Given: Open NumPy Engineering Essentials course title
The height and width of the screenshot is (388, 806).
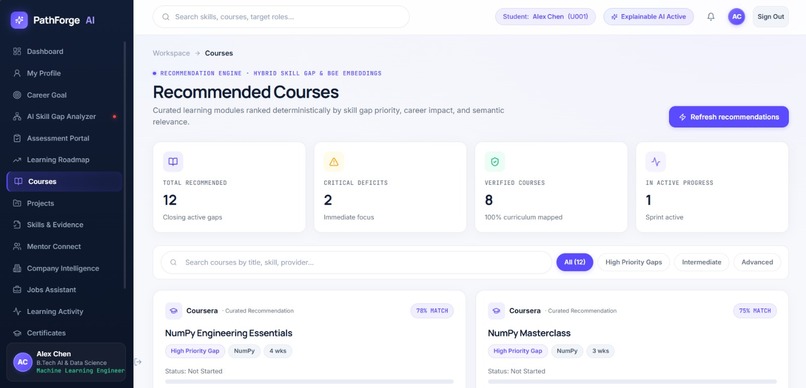Looking at the screenshot, I should (x=229, y=333).
